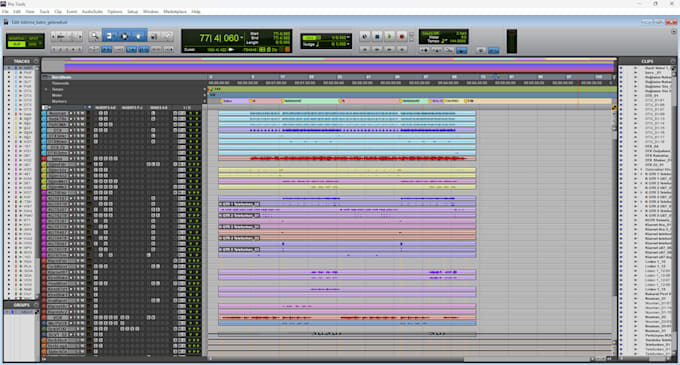Click the Online sync transport button
The width and height of the screenshot is (680, 365).
point(365,37)
